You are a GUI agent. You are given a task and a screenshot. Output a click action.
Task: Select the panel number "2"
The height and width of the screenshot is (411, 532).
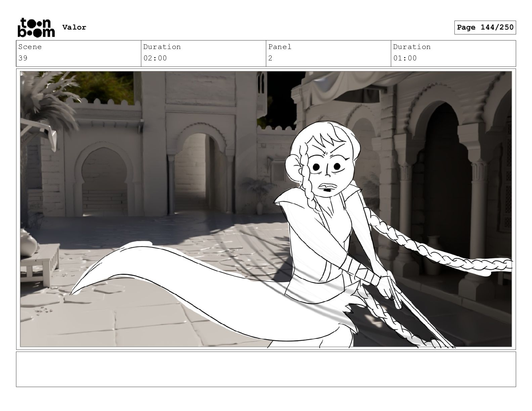pyautogui.click(x=270, y=58)
